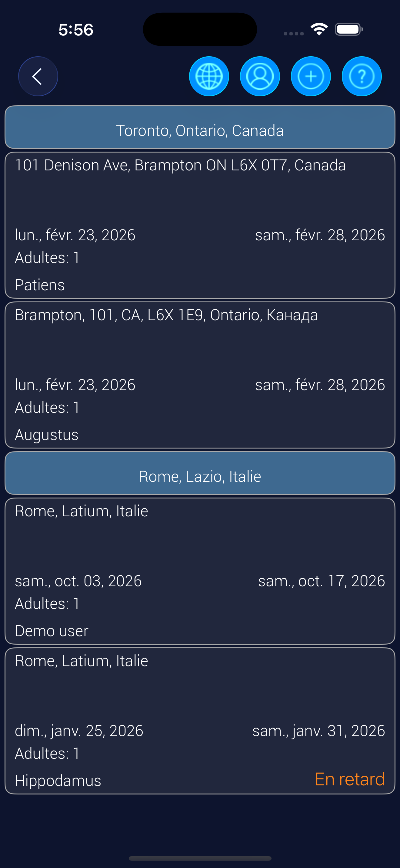Tap the status bar clock
The height and width of the screenshot is (868, 400).
(76, 30)
